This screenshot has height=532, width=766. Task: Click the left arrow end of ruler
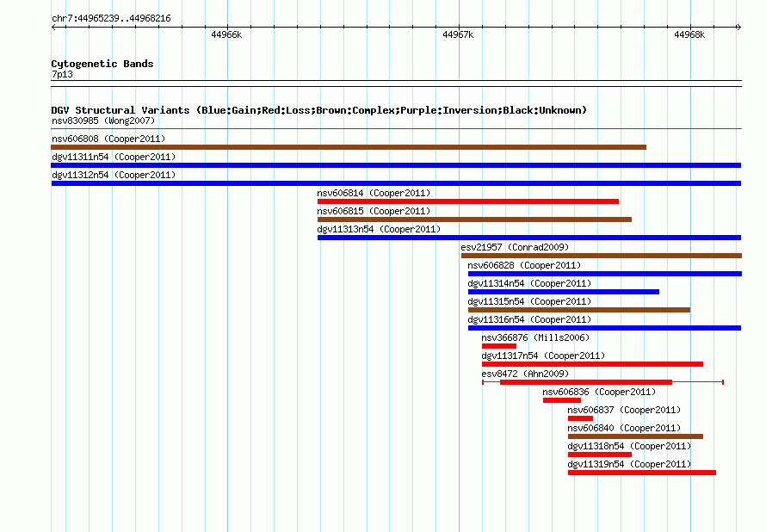53,27
